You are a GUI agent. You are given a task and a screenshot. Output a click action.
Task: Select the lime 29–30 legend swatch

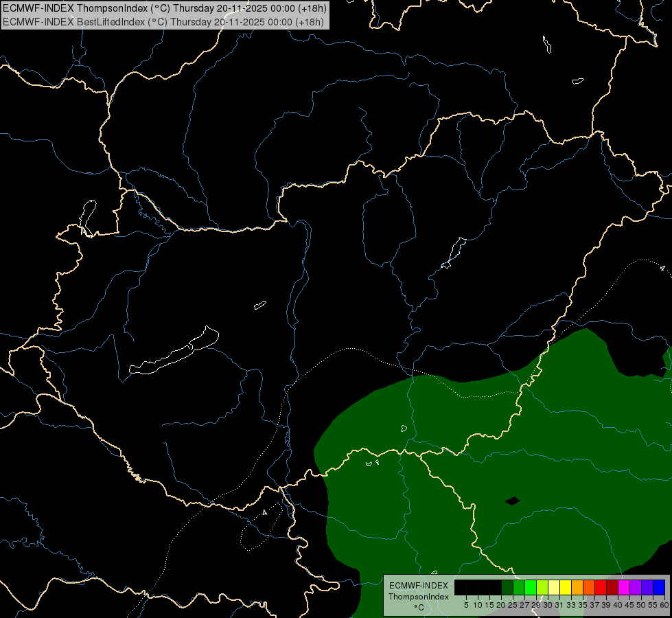542,587
